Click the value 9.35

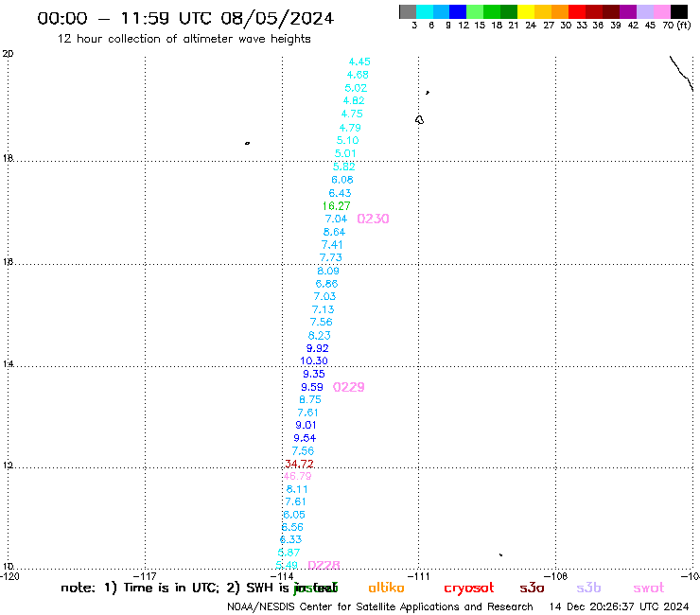pos(314,374)
